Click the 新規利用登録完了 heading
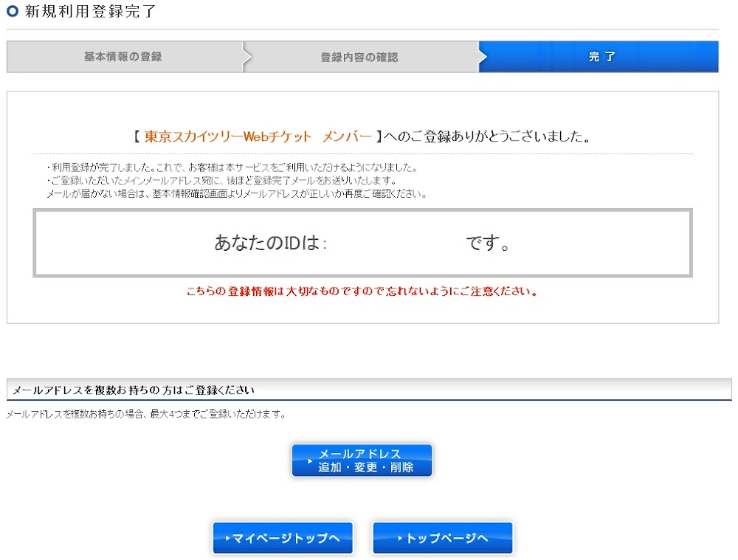The height and width of the screenshot is (560, 738). (90, 11)
